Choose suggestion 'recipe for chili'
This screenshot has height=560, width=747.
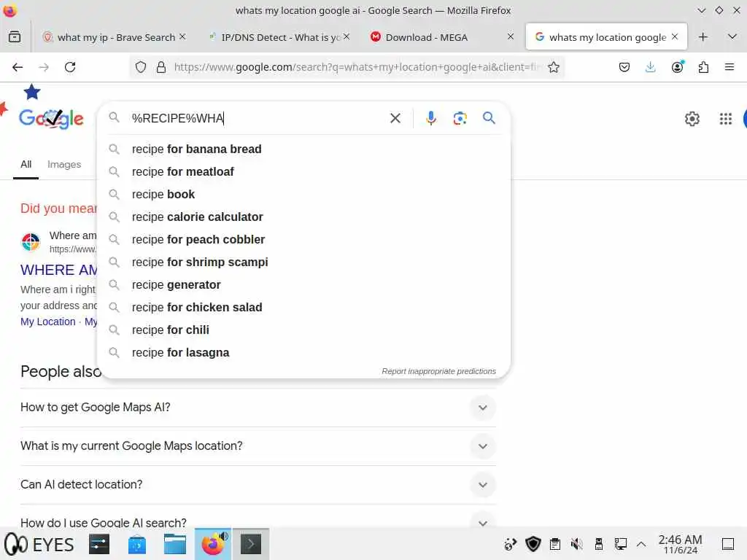click(x=303, y=330)
